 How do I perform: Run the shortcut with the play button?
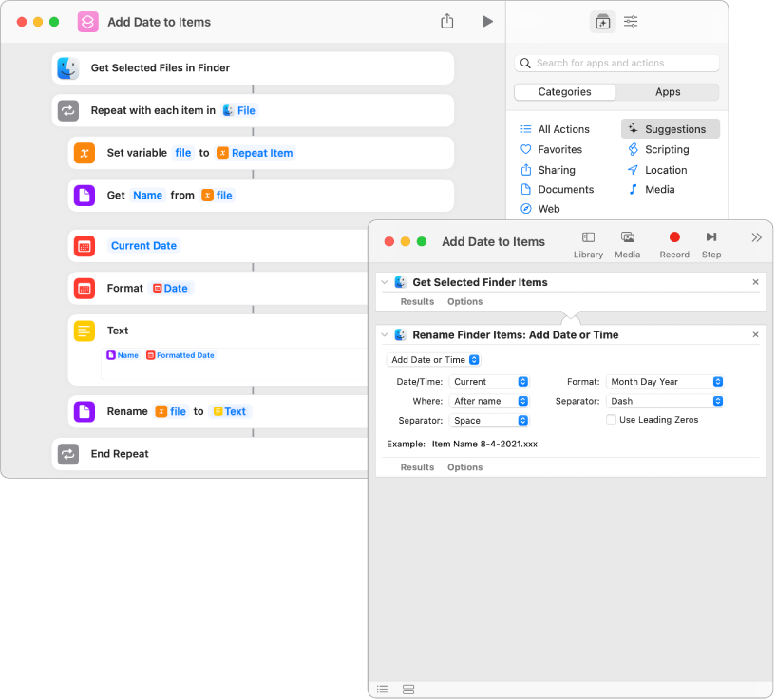487,21
